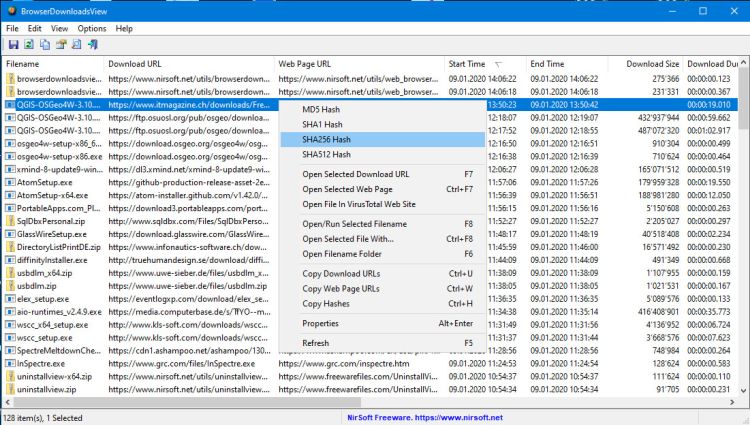Select the xmind-8-update9-win... row
The width and height of the screenshot is (750, 425).
(371, 169)
